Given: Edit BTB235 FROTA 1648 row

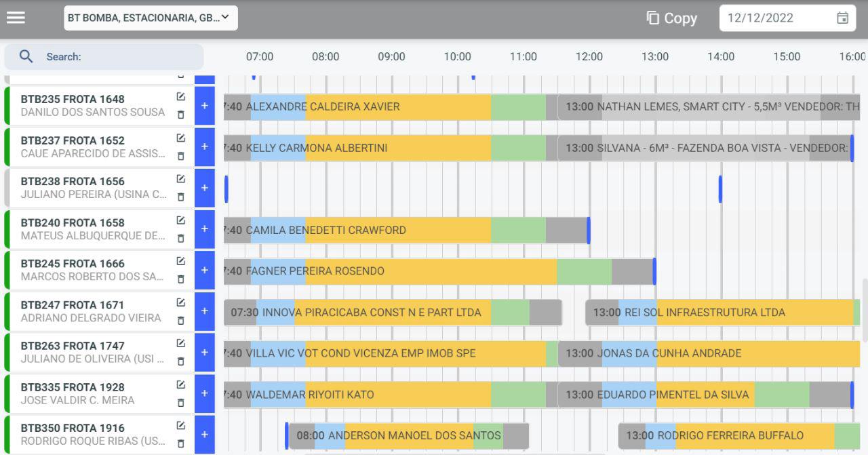Looking at the screenshot, I should click(x=180, y=97).
